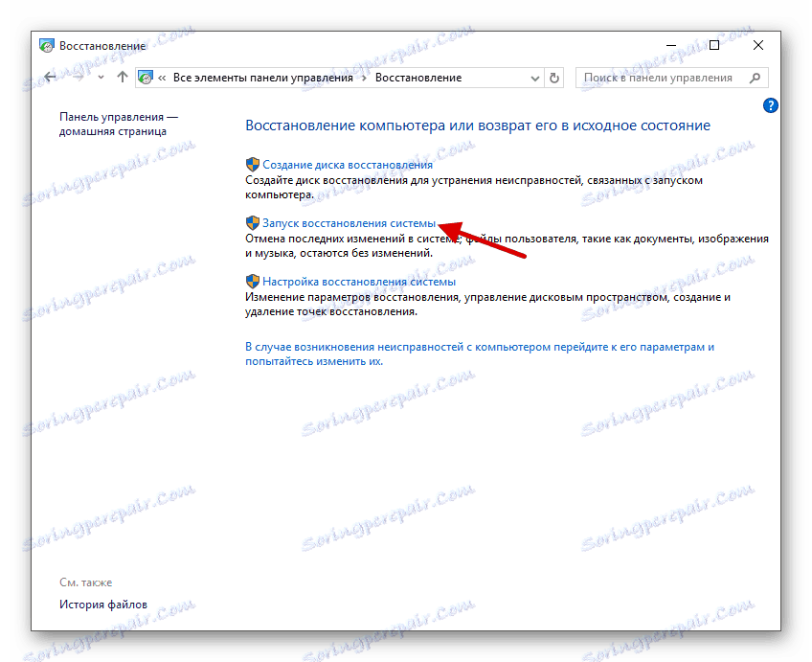Image resolution: width=812 pixels, height=662 pixels.
Task: Click text Создайте диск восстановления для устранения
Action: click(473, 188)
